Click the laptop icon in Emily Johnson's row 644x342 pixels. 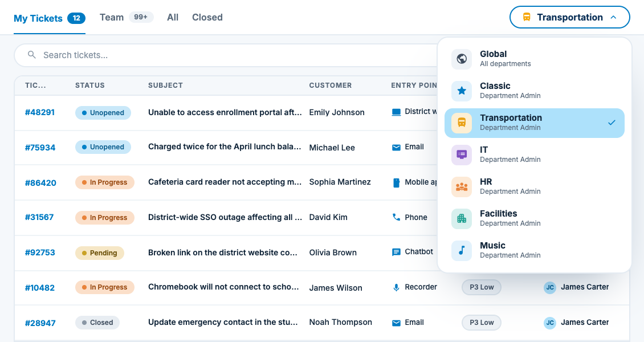pos(396,112)
